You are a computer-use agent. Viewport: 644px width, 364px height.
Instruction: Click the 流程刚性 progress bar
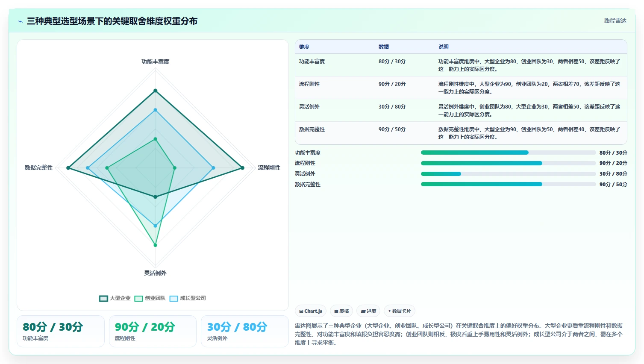point(508,163)
